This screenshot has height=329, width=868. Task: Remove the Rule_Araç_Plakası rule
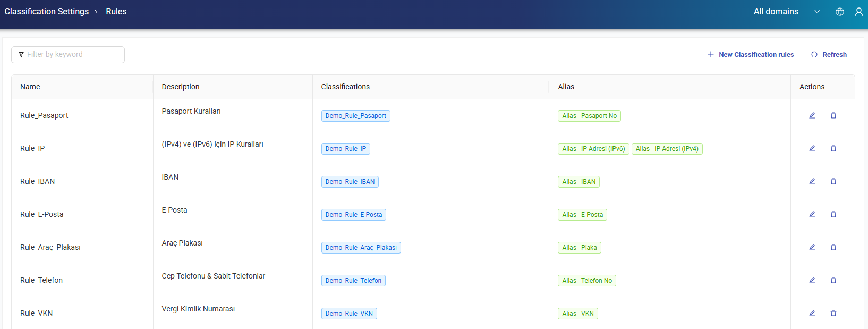point(833,247)
